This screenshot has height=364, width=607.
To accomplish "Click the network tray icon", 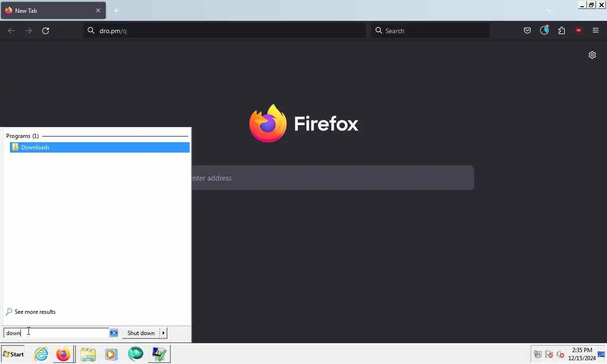I will tap(538, 354).
